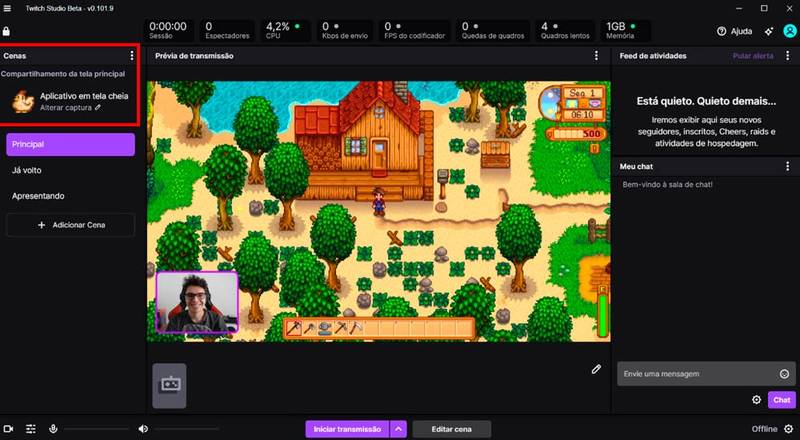
Task: Click Adicionar Cena button
Action: point(70,225)
